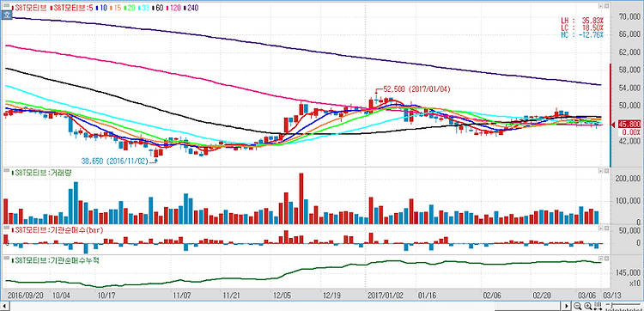Maximize the 거래량 volume pane

(600, 170)
